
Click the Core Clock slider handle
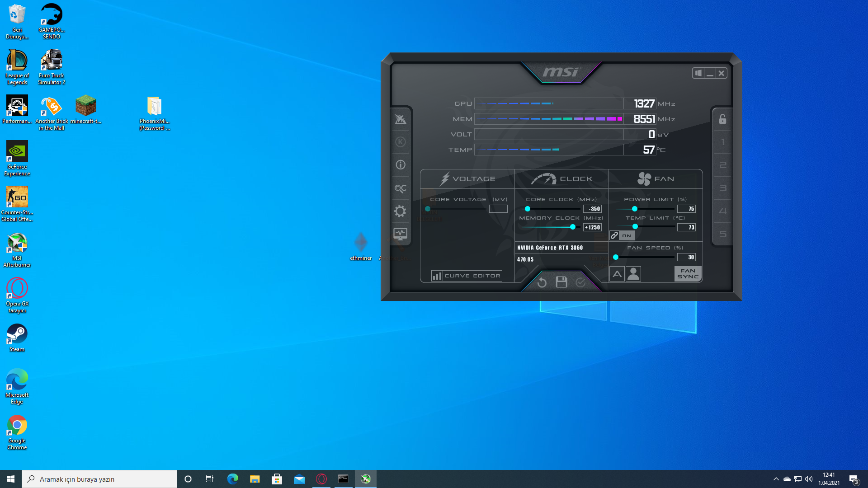point(528,209)
